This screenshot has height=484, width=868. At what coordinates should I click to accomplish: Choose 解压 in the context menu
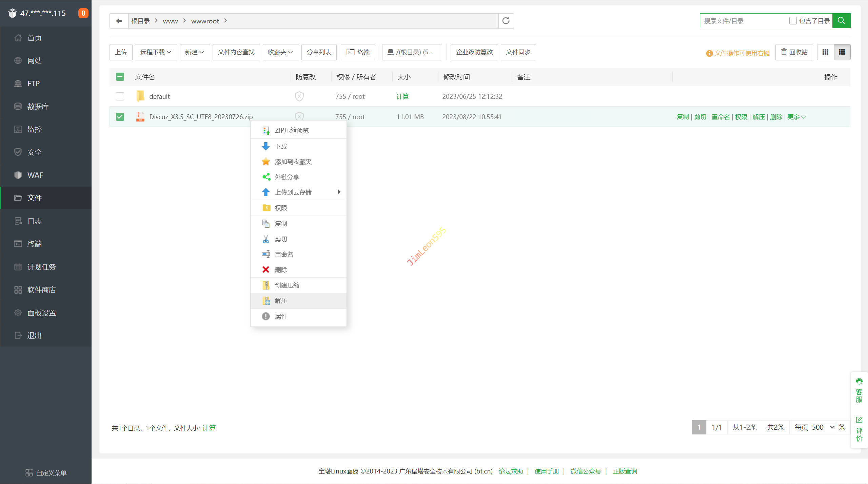[281, 300]
